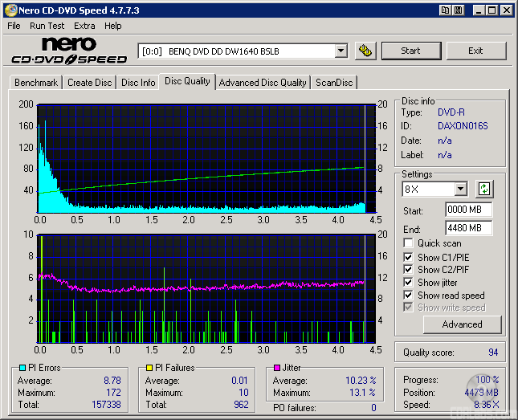Uncheck the Show jitter option
Viewport: 518px width, 420px height.
(x=409, y=283)
